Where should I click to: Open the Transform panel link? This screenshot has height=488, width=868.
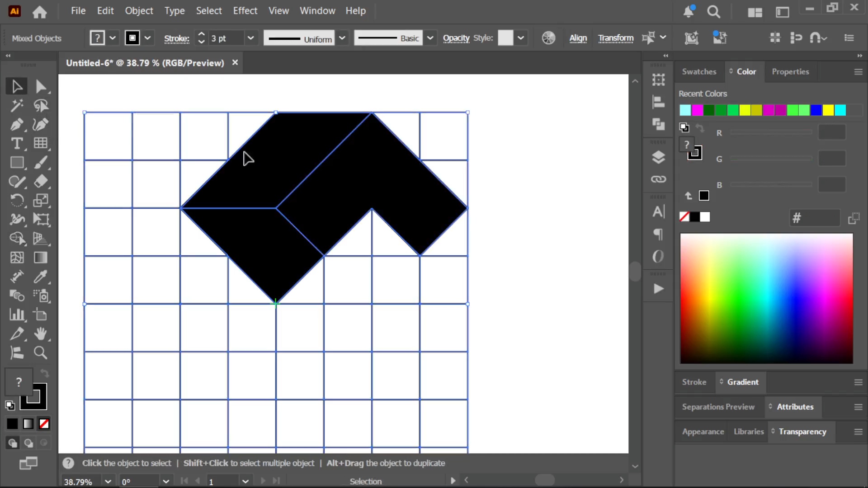click(616, 38)
